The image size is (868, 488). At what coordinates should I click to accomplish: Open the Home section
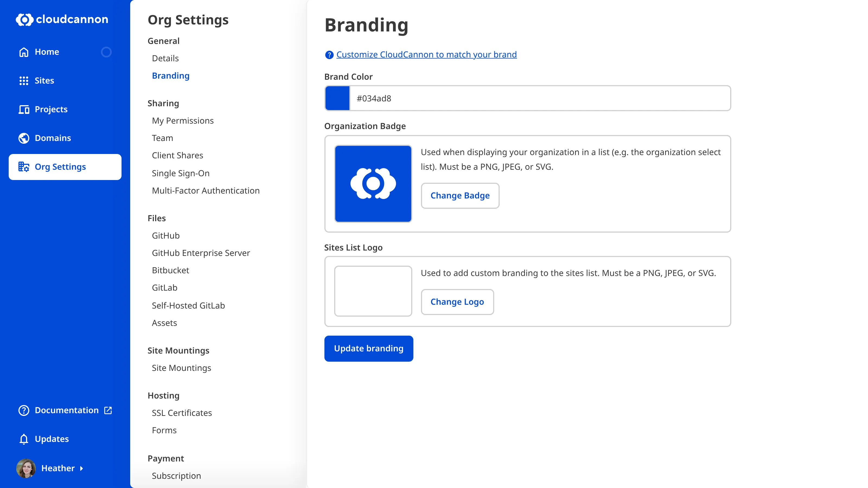tap(65, 52)
